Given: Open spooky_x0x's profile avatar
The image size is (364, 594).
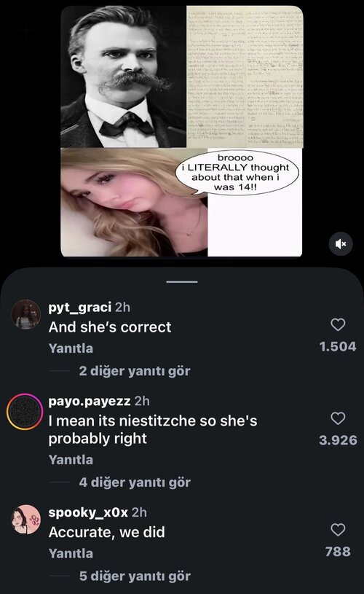Looking at the screenshot, I should (25, 520).
